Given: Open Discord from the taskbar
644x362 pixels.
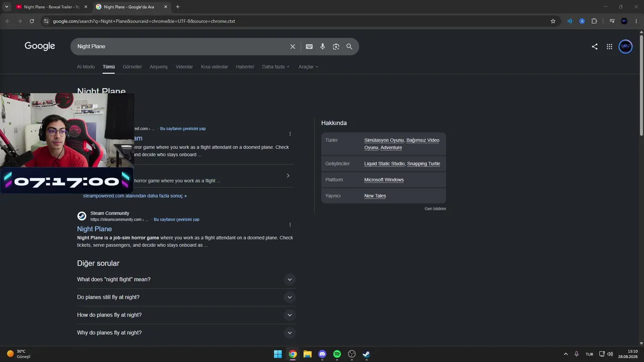Looking at the screenshot, I should 323,354.
